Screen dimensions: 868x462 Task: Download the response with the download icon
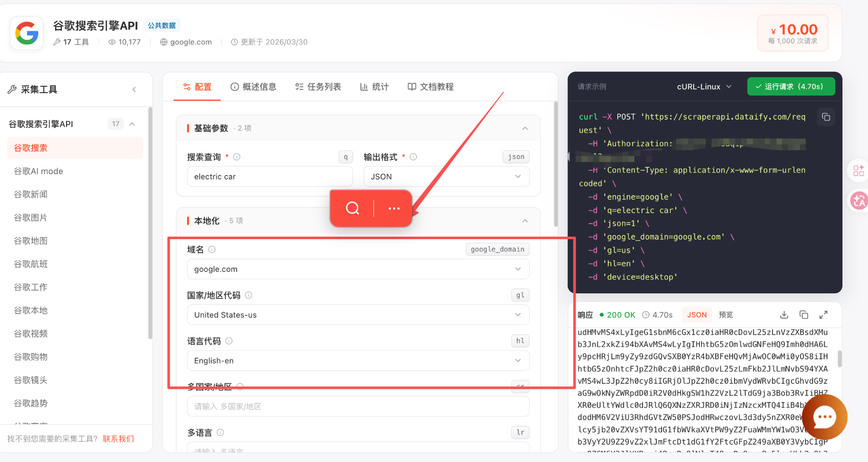[784, 315]
